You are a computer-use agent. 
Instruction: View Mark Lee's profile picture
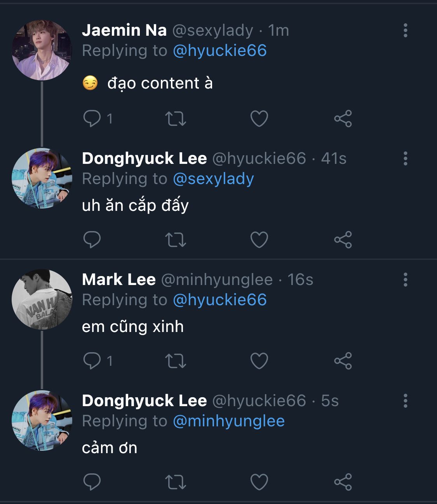click(x=42, y=299)
